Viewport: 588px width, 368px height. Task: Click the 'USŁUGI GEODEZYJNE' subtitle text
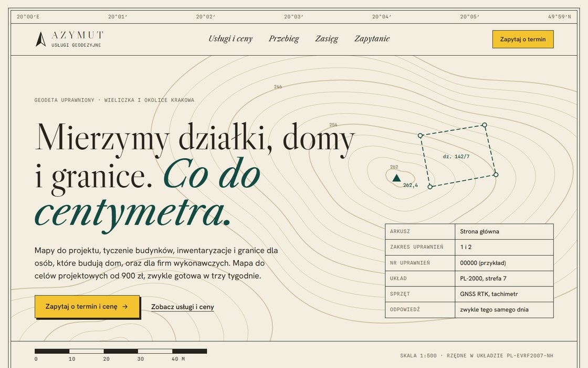(x=77, y=45)
